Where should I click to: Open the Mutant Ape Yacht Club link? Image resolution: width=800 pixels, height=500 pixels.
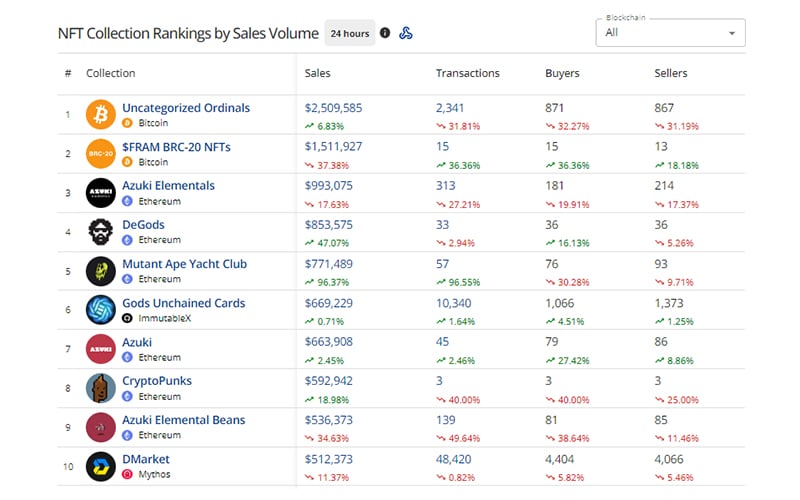pyautogui.click(x=185, y=264)
